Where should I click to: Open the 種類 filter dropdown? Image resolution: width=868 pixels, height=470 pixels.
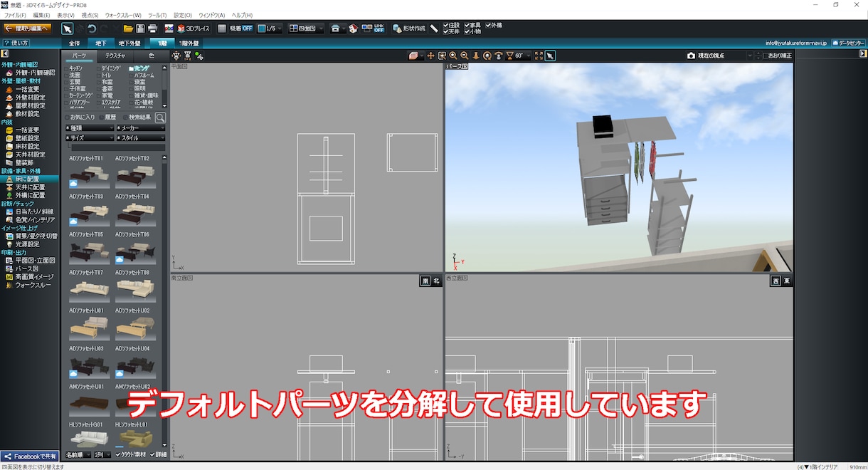click(89, 128)
